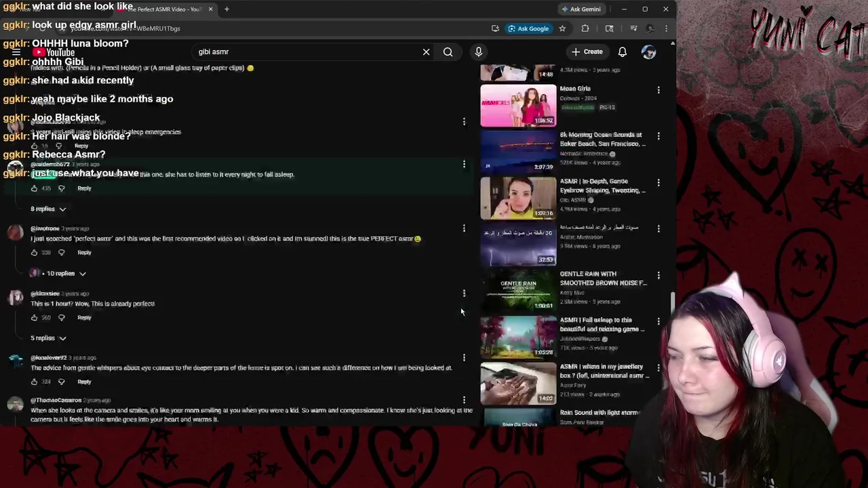Start voice search with microphone icon
The height and width of the screenshot is (488, 868).
click(478, 52)
